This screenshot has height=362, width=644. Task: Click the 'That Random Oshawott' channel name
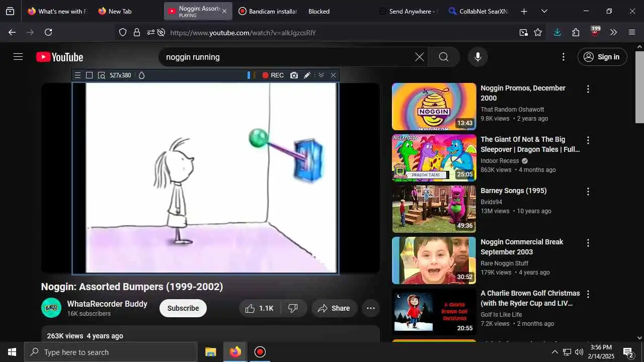point(512,110)
